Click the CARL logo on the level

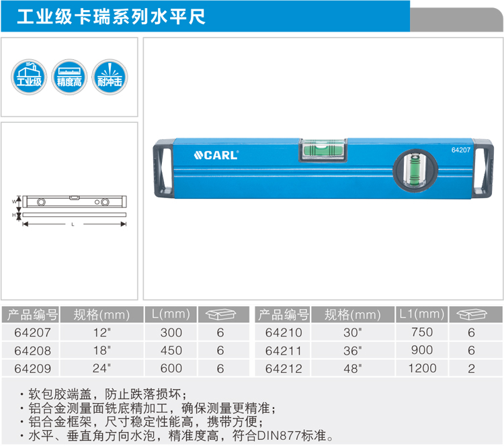click(216, 155)
